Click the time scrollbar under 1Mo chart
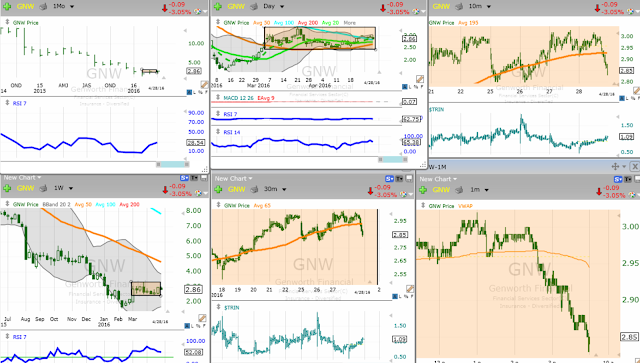This screenshot has height=363, width=640. pyautogui.click(x=95, y=164)
